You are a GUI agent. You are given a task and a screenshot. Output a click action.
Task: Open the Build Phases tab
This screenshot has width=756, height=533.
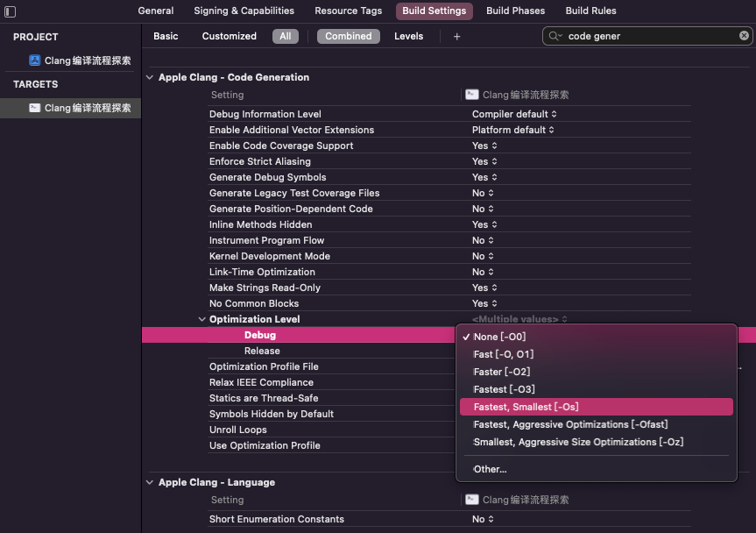[515, 11]
